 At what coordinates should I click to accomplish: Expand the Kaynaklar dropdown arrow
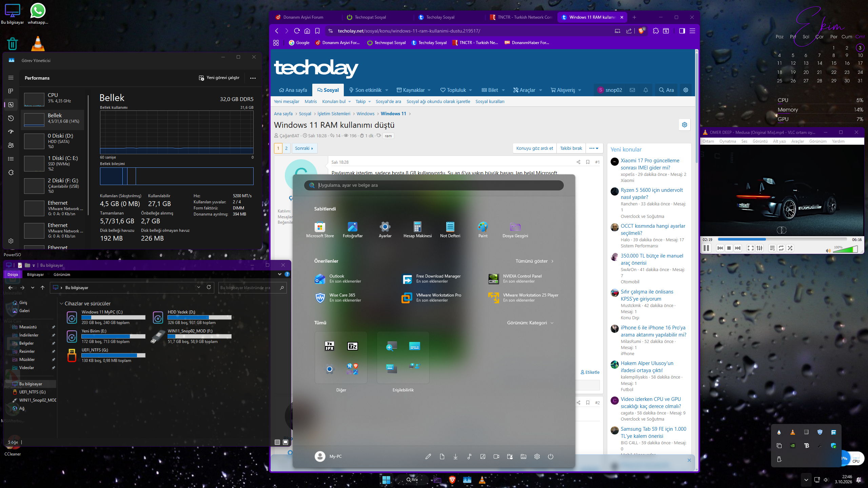pyautogui.click(x=429, y=90)
